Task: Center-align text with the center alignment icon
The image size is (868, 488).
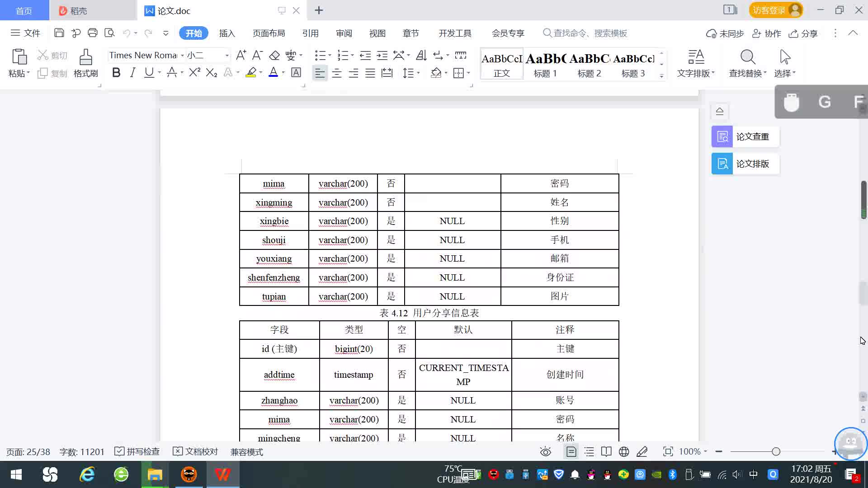Action: pyautogui.click(x=336, y=73)
